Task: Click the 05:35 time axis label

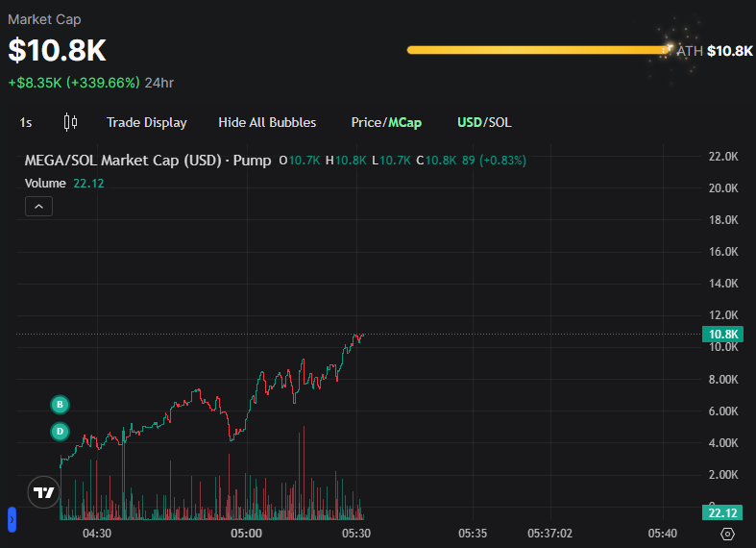Action: pyautogui.click(x=473, y=534)
